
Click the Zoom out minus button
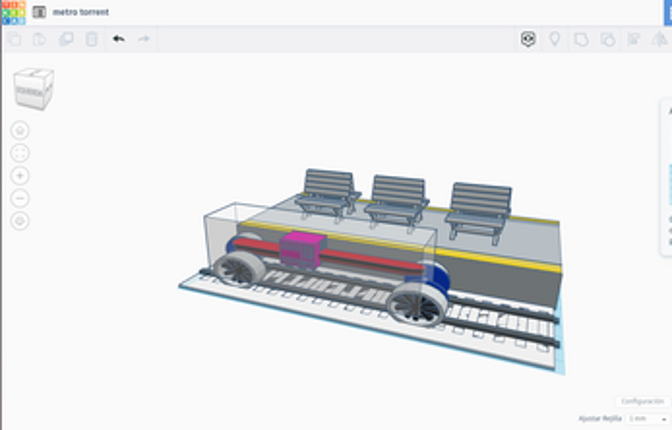click(20, 198)
